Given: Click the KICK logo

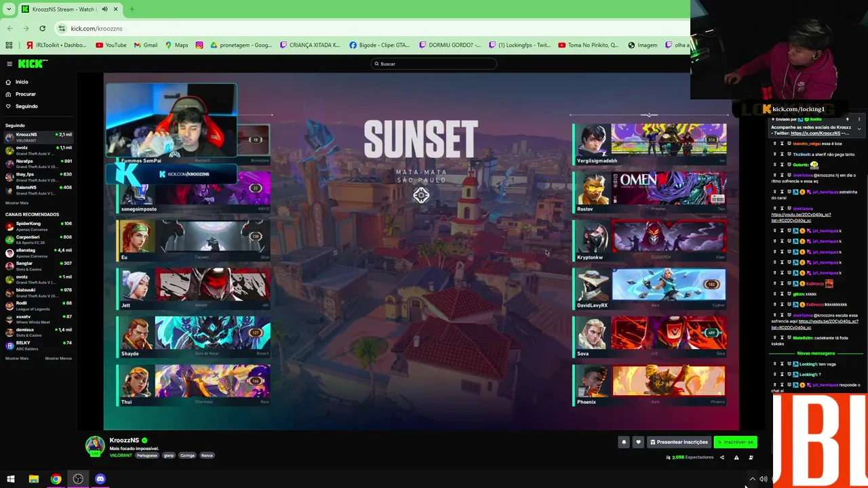Looking at the screenshot, I should (33, 64).
